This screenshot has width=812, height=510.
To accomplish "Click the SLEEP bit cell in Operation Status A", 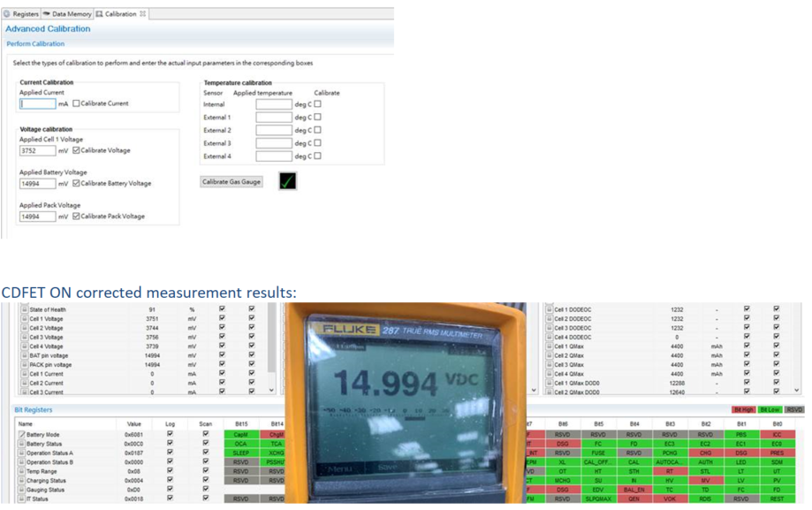I will pos(241,453).
